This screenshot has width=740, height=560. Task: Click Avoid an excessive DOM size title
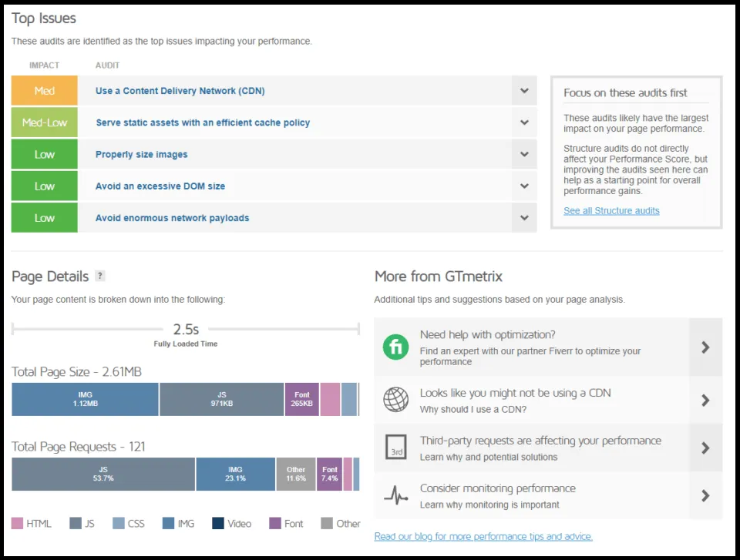160,186
